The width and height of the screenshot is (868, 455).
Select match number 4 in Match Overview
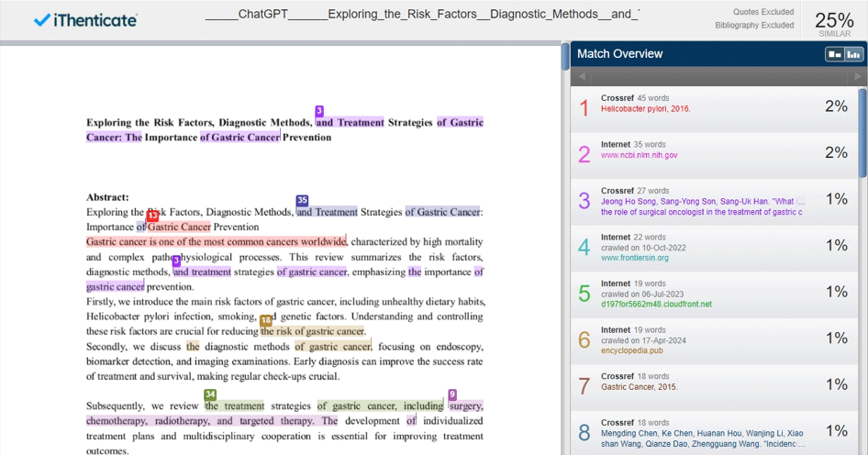(x=715, y=249)
